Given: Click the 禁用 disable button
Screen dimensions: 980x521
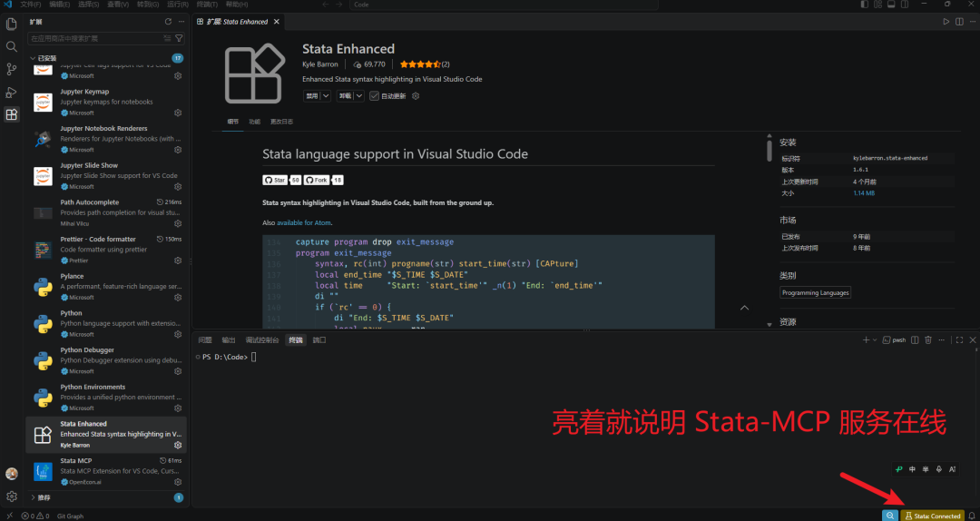Looking at the screenshot, I should pos(311,96).
